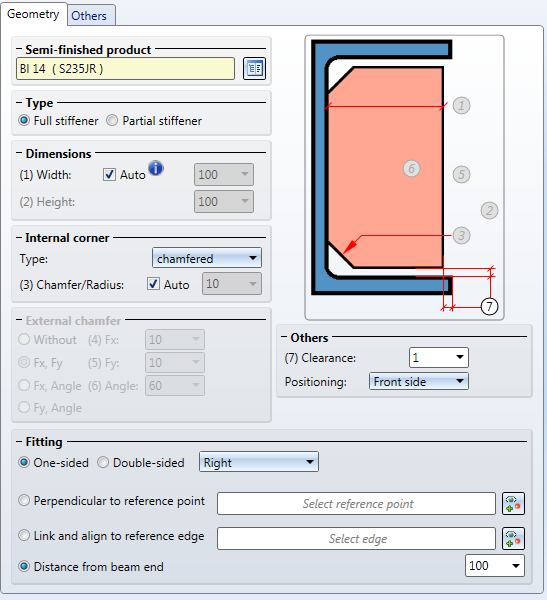Open the distance from beam end dropdown
Screen dimensions: 547x600
[x=495, y=566]
